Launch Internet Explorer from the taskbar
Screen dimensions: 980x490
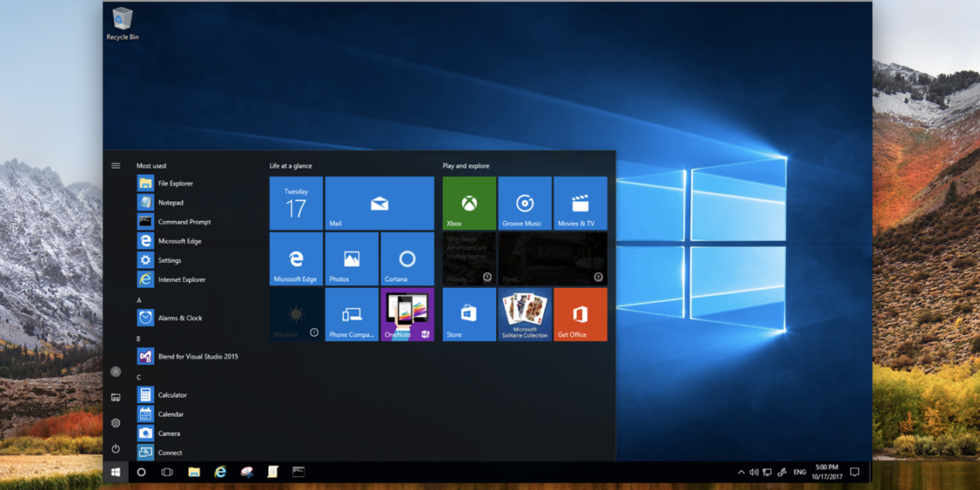point(220,472)
